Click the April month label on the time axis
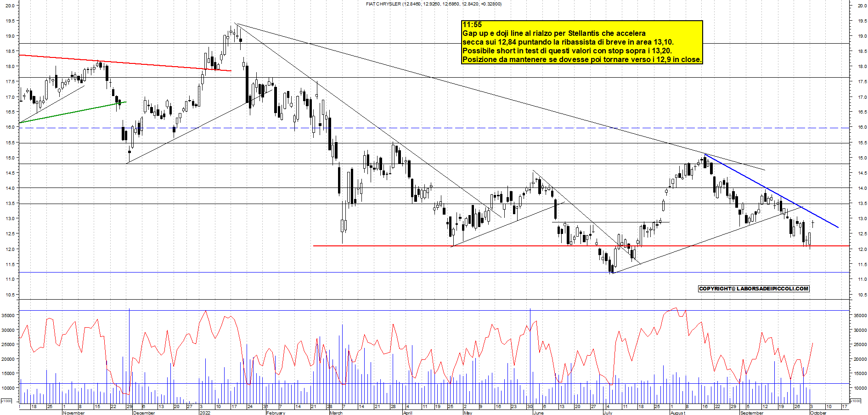This screenshot has height=415, width=868. 408,413
